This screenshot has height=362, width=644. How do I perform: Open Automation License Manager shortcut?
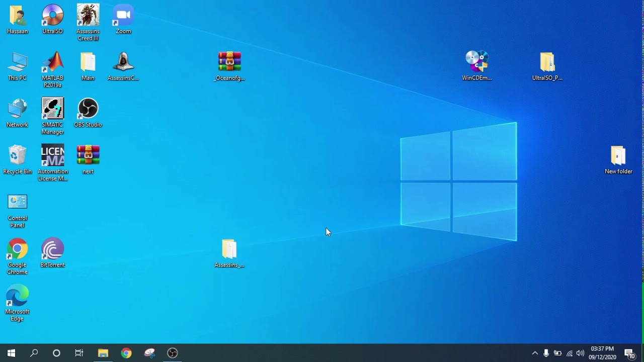(53, 163)
